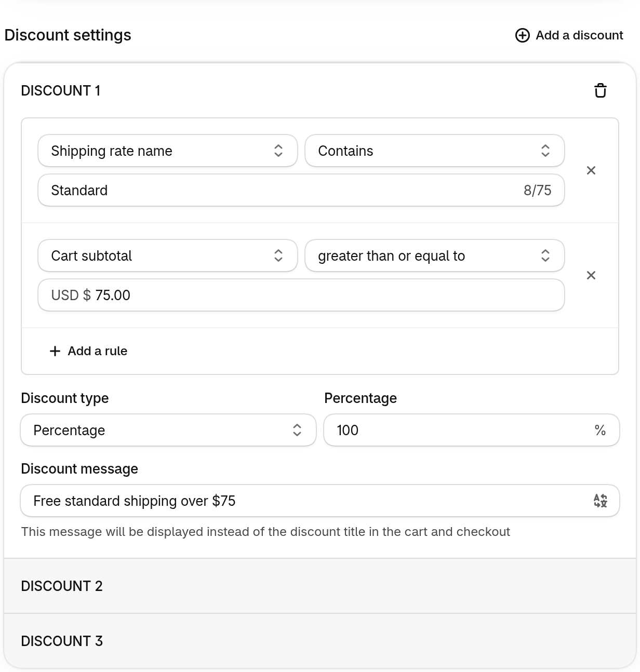Click the Discount message label
The width and height of the screenshot is (640, 672).
click(79, 468)
